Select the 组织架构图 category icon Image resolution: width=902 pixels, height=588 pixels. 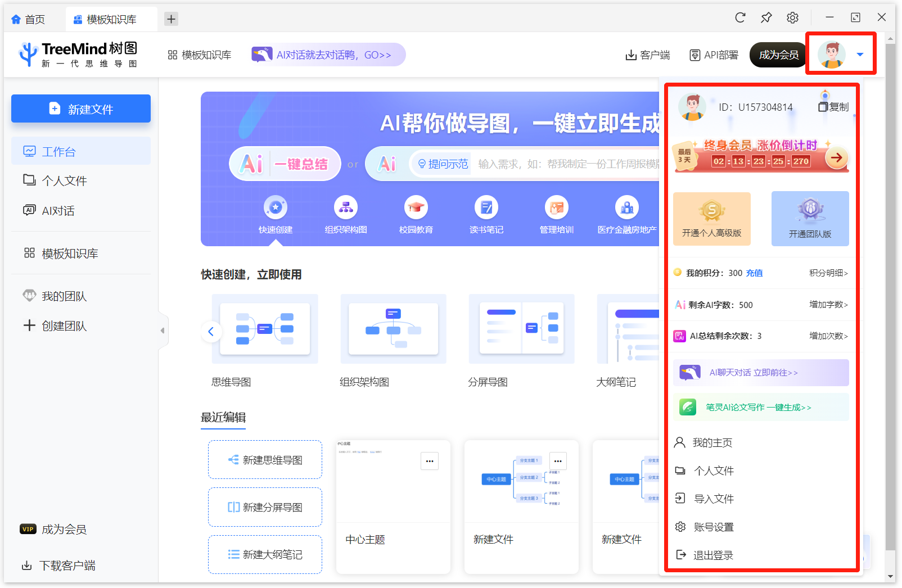pos(346,214)
